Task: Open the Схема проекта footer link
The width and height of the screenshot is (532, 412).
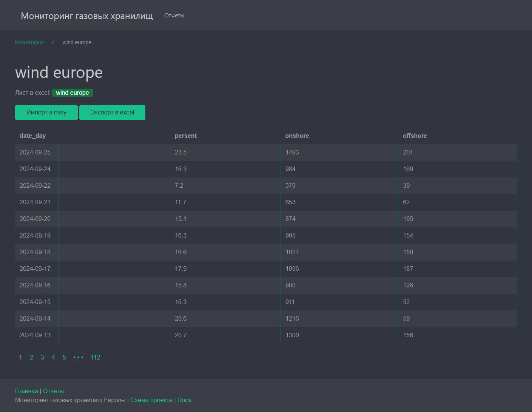Action: coord(151,400)
